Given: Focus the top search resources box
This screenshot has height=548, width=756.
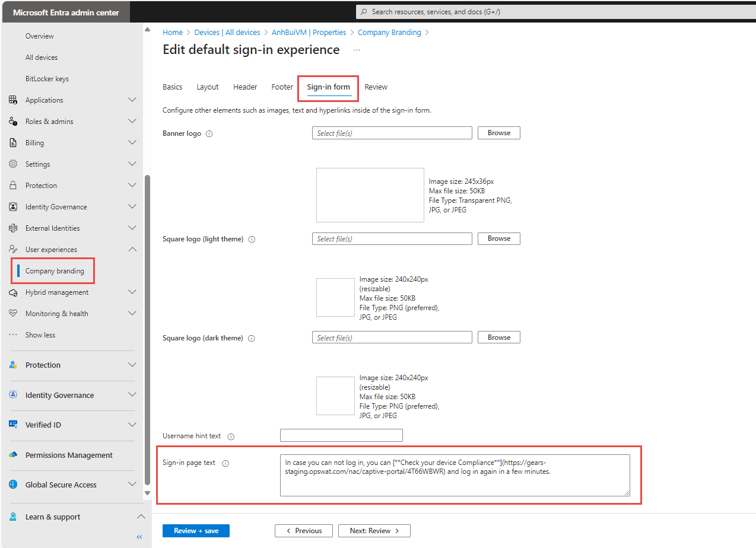Looking at the screenshot, I should point(555,12).
